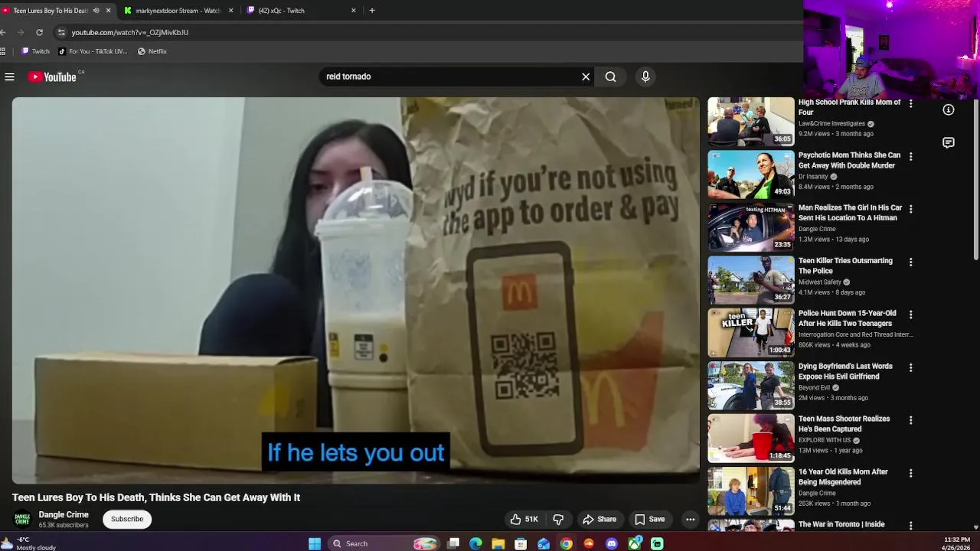Screen dimensions: 980x551
Task: Close the markynextdoor Stream tab
Action: point(231,11)
